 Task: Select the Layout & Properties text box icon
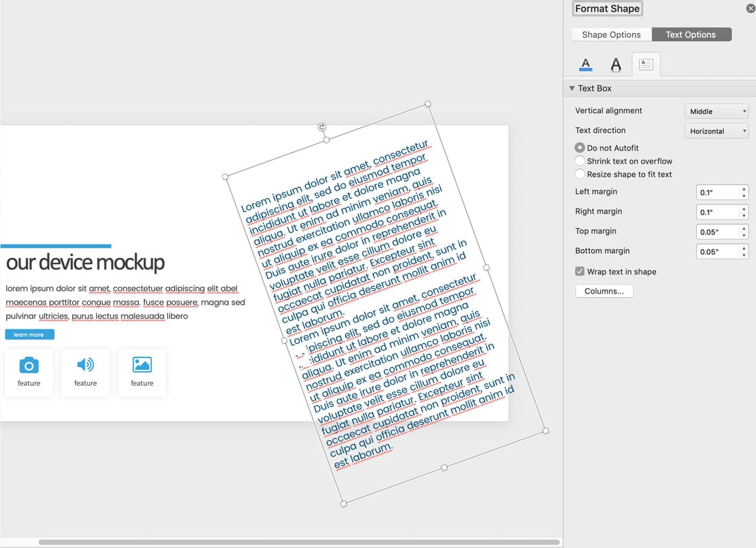646,64
